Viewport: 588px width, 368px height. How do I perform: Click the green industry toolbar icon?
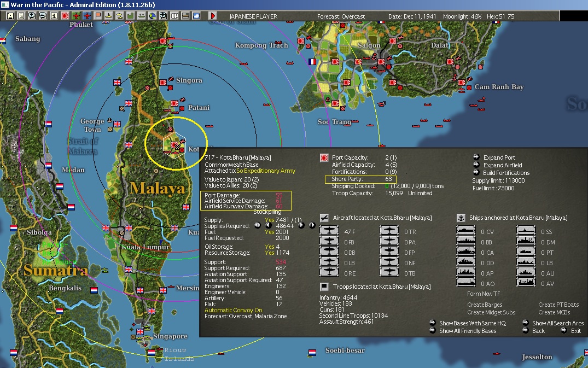(130, 16)
